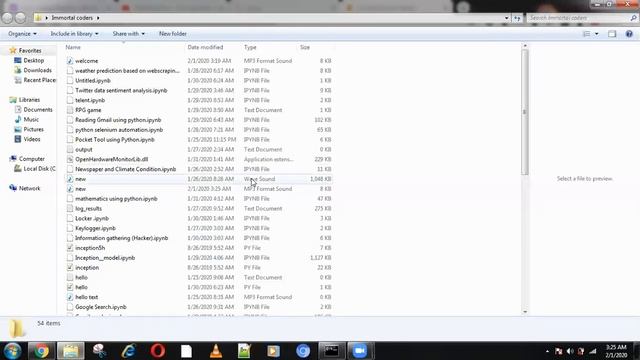
Task: Open Desktop in navigation pane
Action: pyautogui.click(x=33, y=60)
